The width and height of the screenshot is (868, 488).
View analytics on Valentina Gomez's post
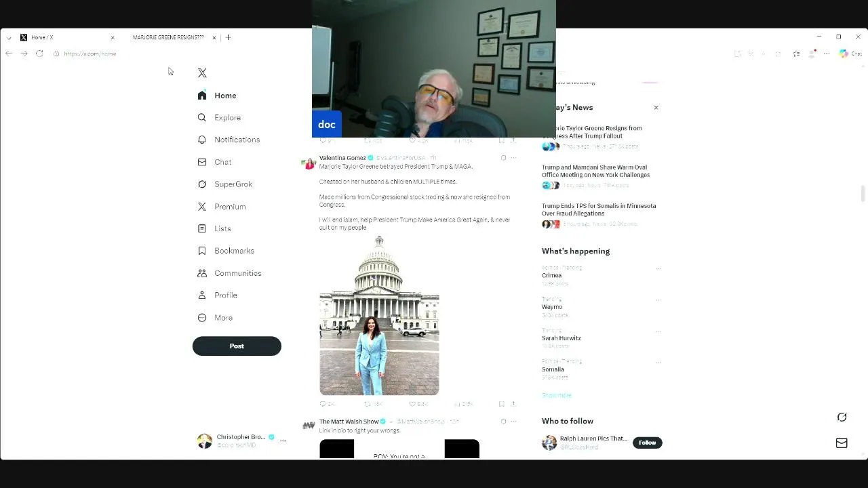click(x=463, y=404)
